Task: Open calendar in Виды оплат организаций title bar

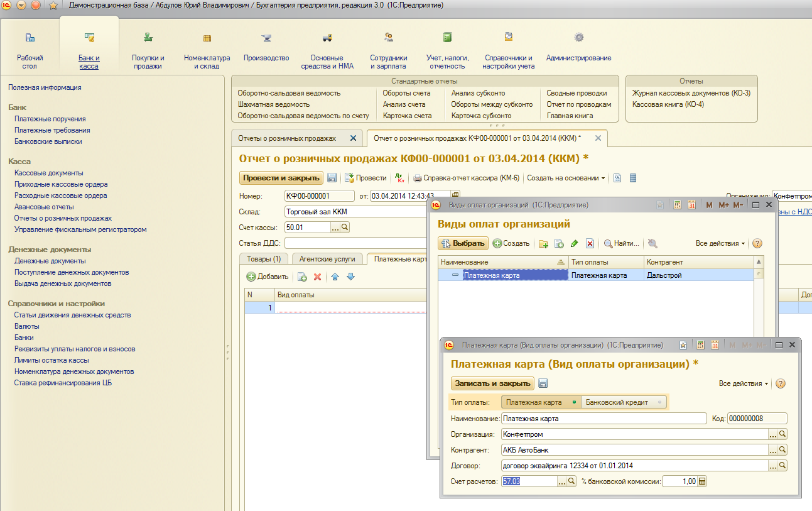Action: (x=691, y=205)
